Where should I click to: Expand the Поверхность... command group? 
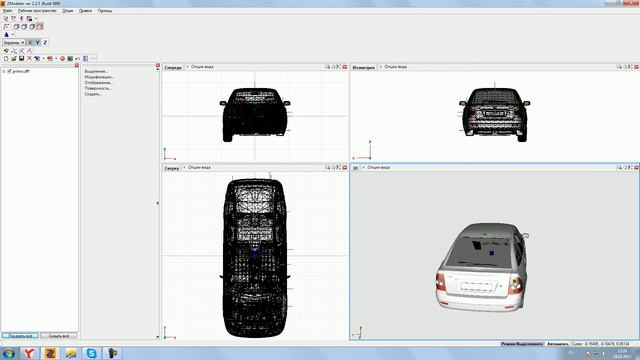click(x=98, y=88)
